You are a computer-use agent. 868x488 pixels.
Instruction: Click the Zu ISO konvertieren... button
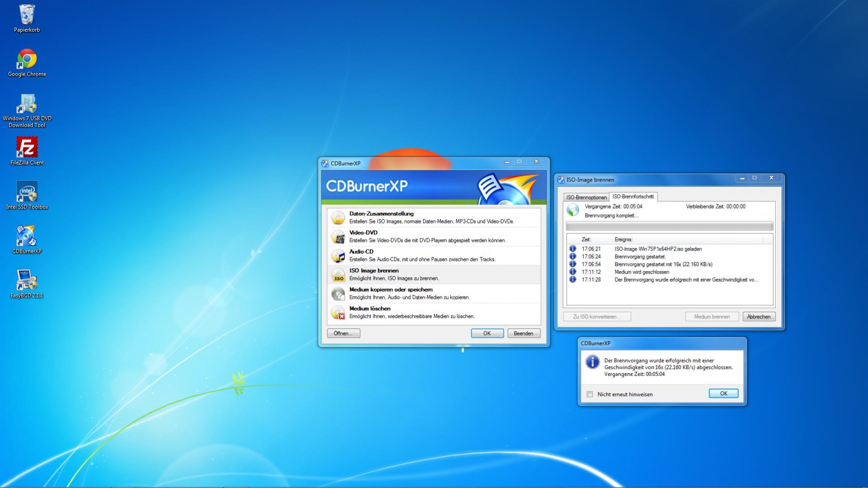pos(597,317)
